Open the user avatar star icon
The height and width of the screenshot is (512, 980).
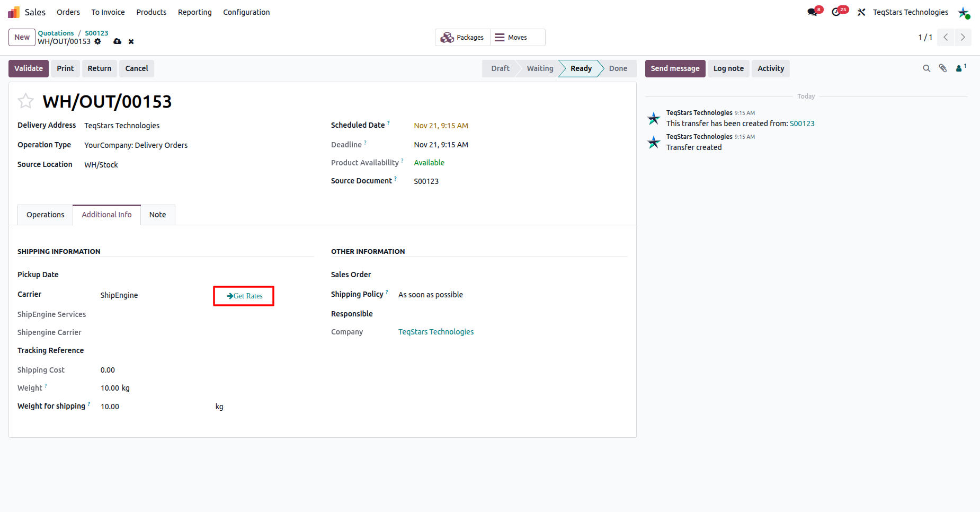[x=964, y=12]
